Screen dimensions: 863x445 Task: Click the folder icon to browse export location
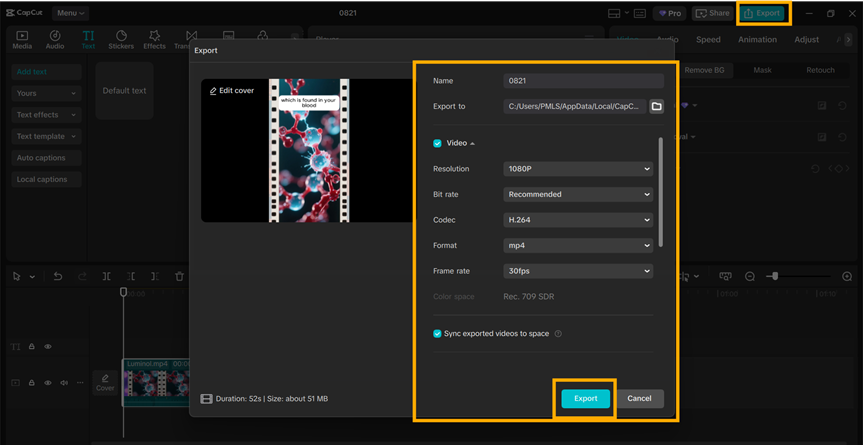pos(656,106)
